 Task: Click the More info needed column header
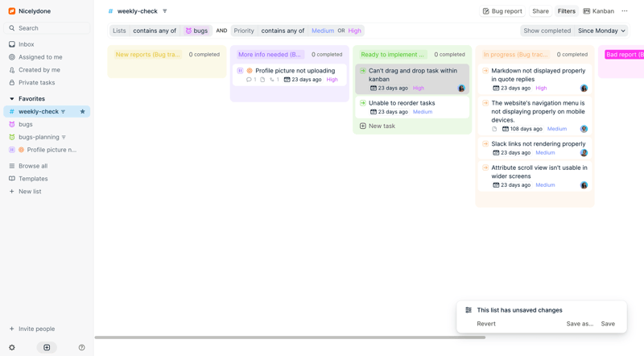click(270, 54)
